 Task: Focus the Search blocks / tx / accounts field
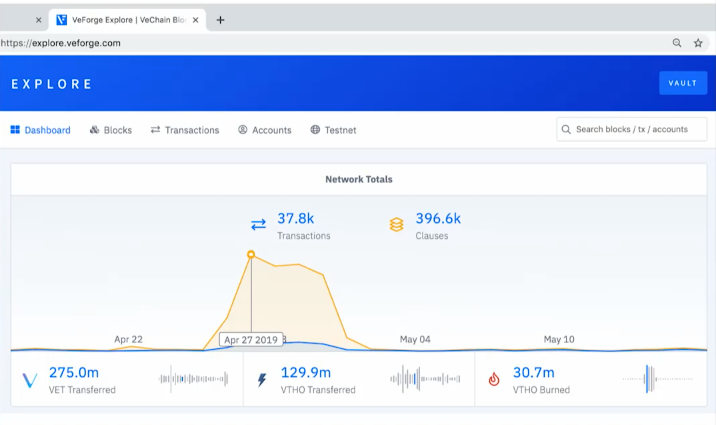(632, 129)
